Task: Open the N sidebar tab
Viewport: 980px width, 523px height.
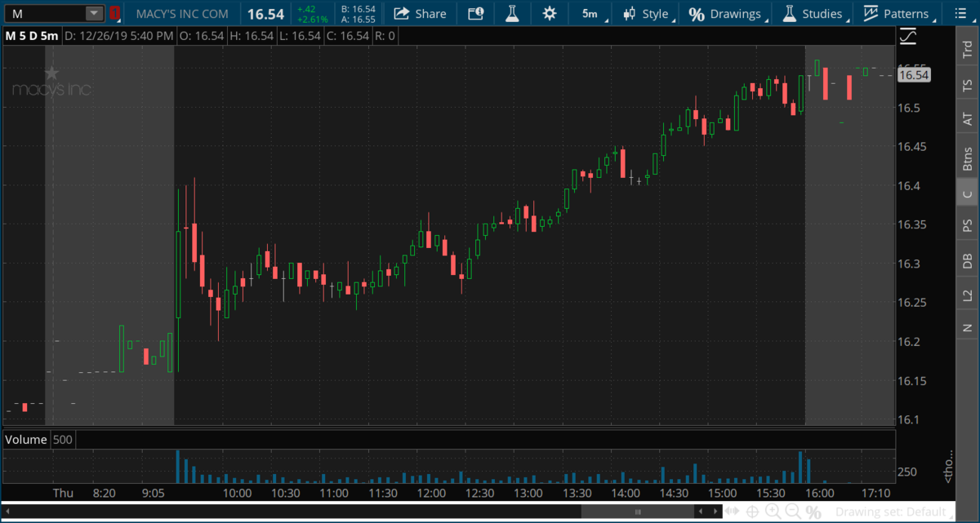Action: click(968, 327)
